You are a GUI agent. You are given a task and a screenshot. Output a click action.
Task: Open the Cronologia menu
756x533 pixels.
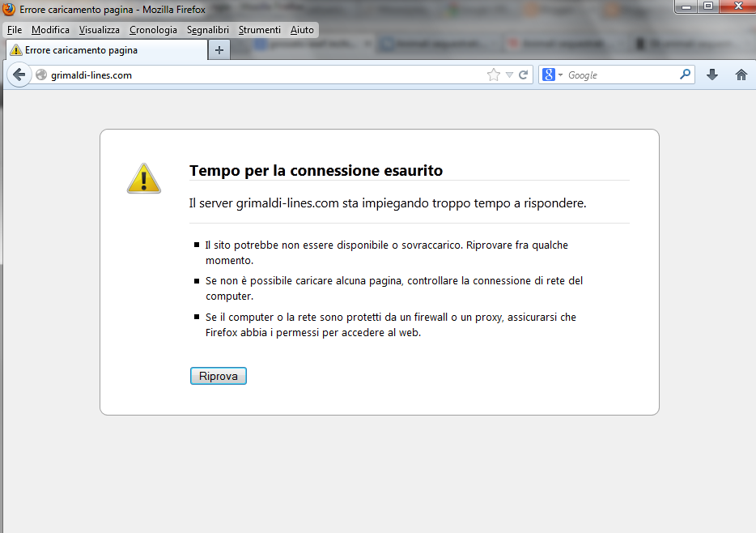click(153, 30)
